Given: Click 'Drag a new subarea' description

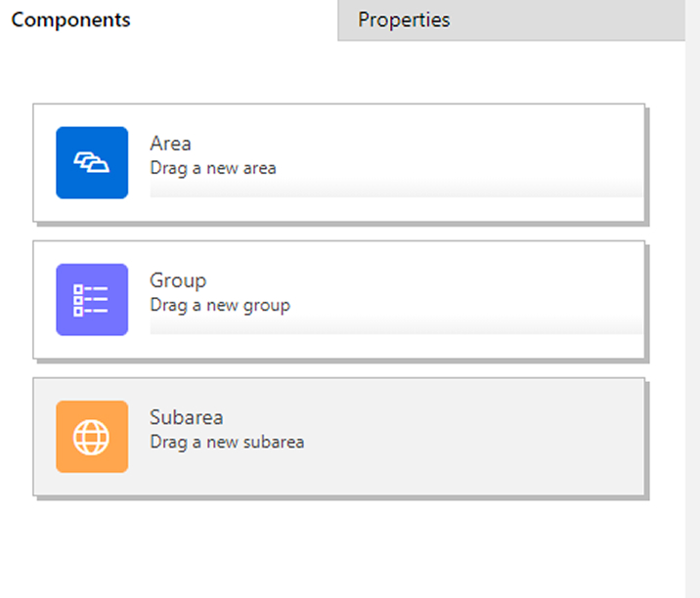Looking at the screenshot, I should click(x=227, y=443).
